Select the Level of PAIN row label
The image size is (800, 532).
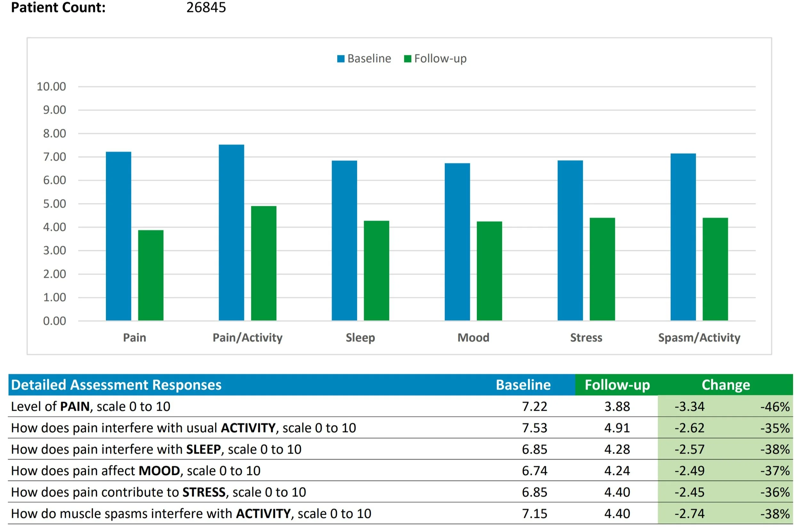click(91, 407)
